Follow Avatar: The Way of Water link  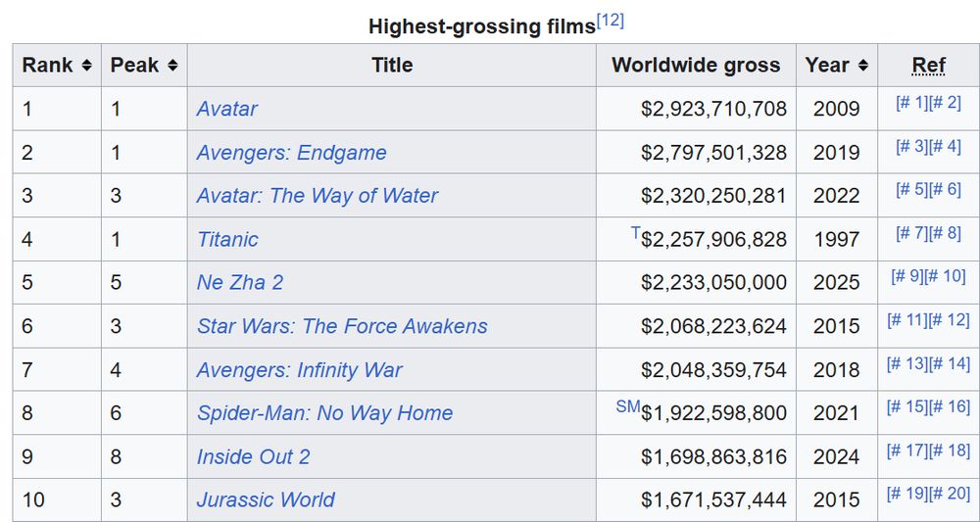click(x=318, y=196)
